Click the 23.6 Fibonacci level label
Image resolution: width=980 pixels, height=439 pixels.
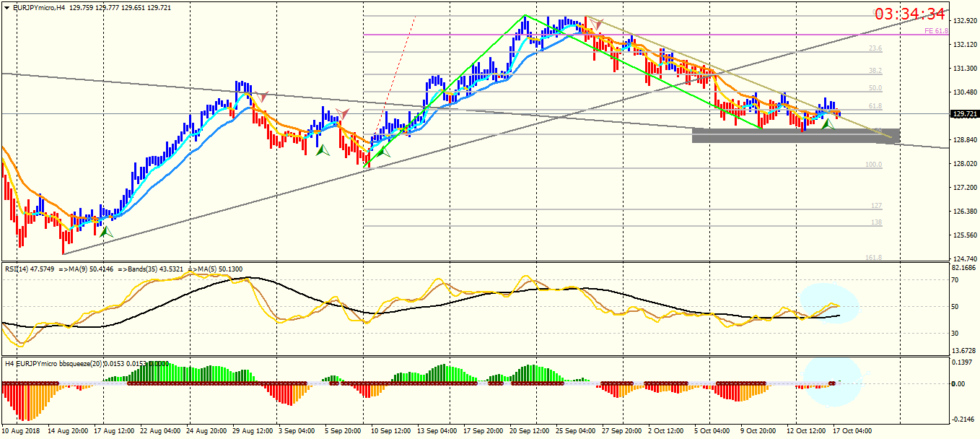(x=875, y=48)
